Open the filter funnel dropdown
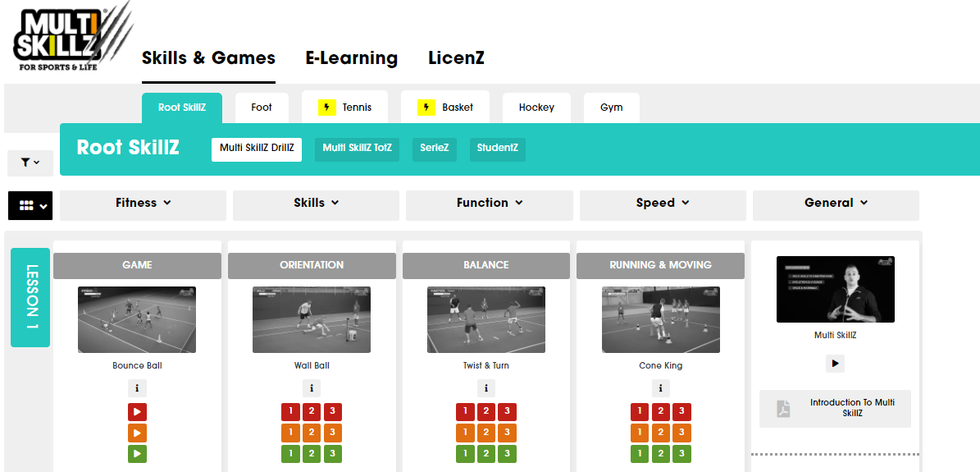The image size is (980, 472). coord(30,163)
